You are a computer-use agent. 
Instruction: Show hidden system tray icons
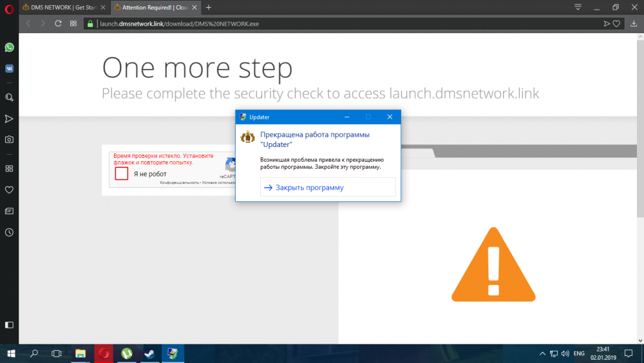pos(541,353)
